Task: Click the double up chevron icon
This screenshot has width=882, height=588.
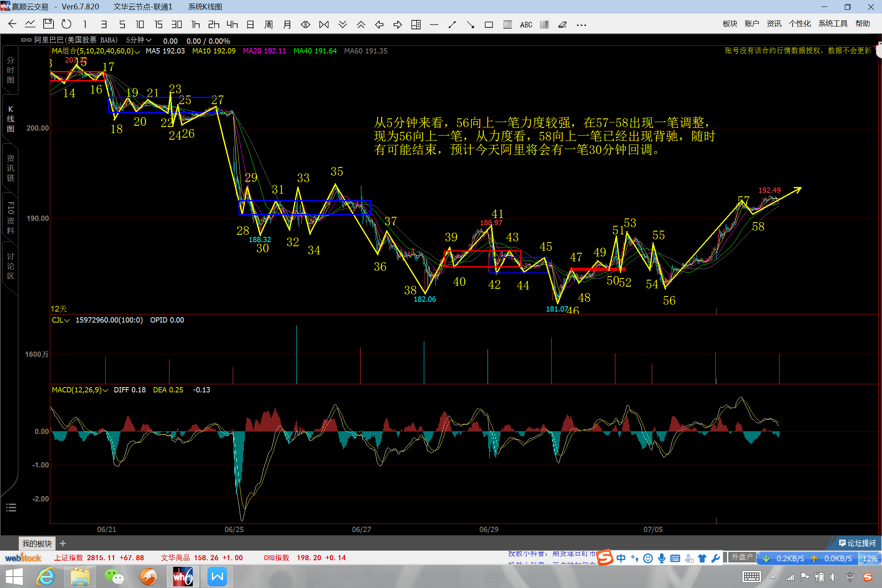Action: (361, 24)
